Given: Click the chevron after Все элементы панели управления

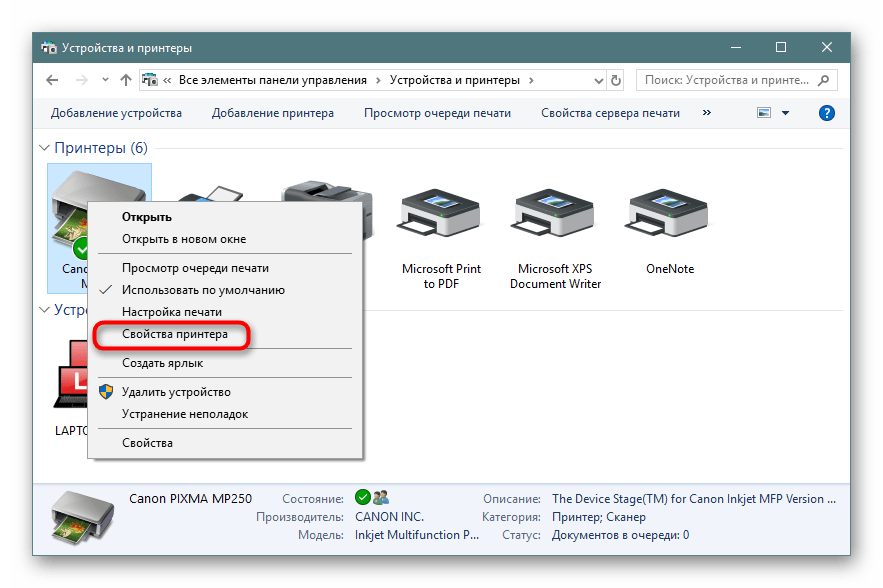Looking at the screenshot, I should (377, 80).
